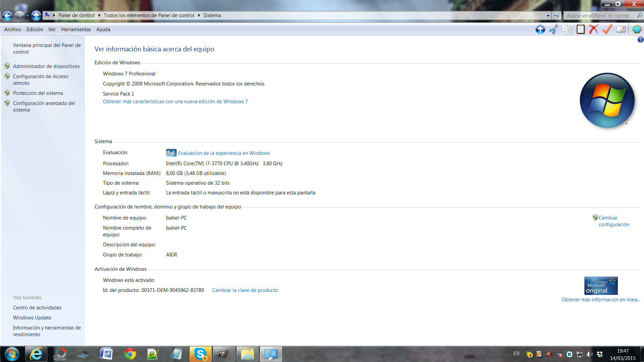Click the Paste clipboard toolbar icon

(x=581, y=29)
